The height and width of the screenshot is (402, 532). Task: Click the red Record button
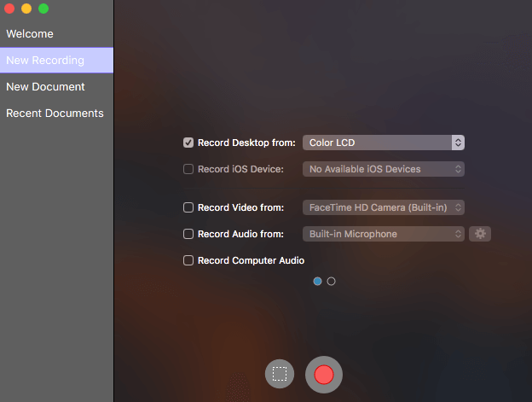click(324, 375)
